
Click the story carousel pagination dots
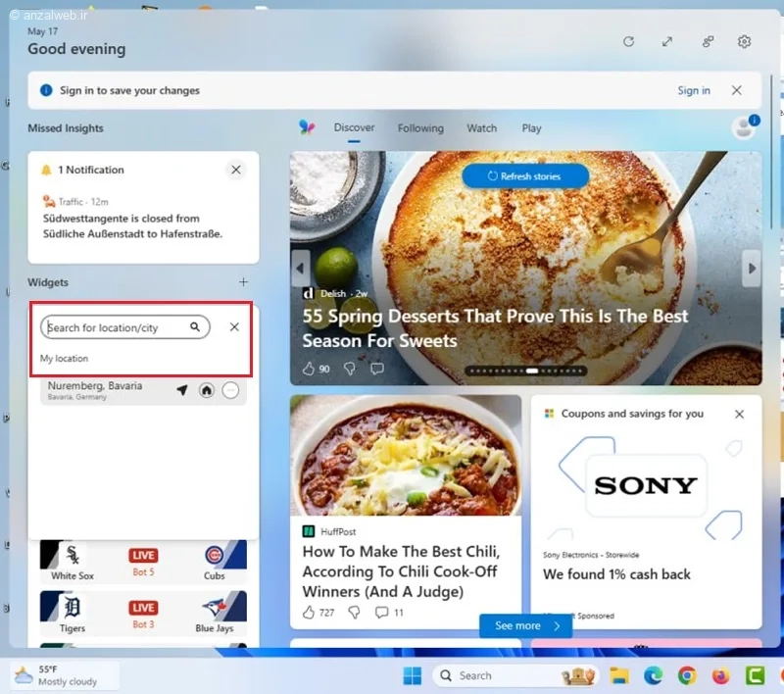coord(527,372)
